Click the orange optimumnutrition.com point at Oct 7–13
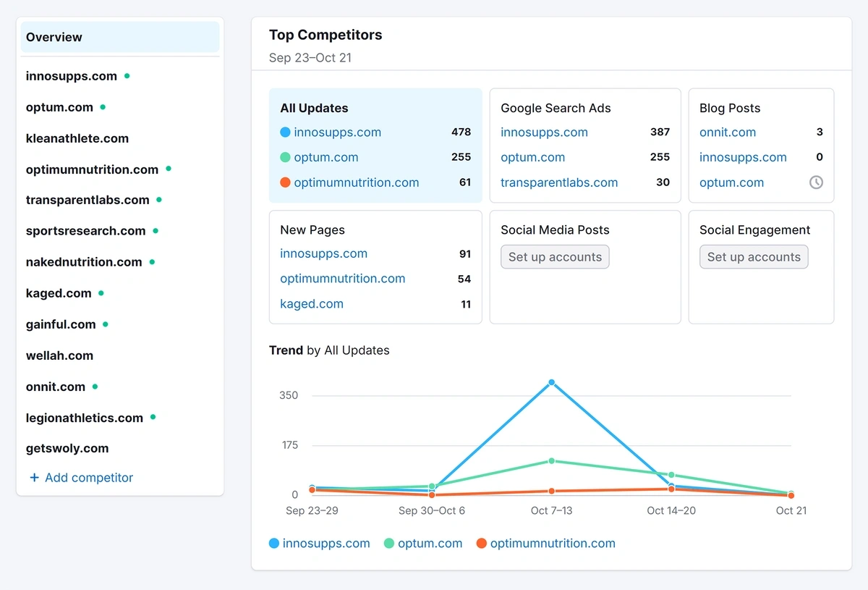Viewport: 868px width, 590px height. 552,492
